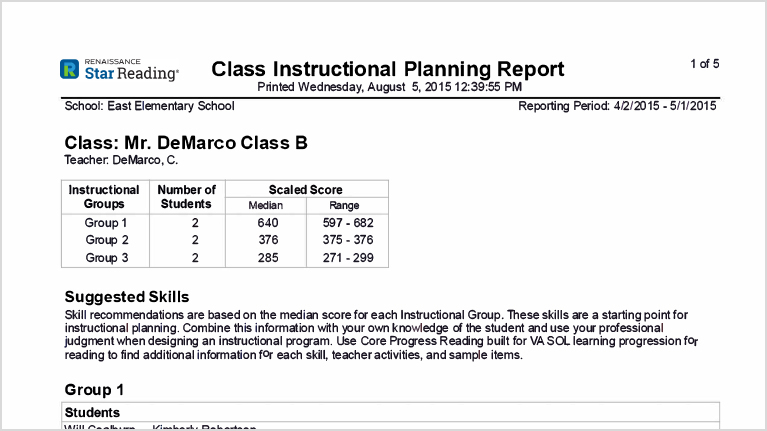Select the Group 2 table row label
The image size is (767, 431).
[106, 240]
